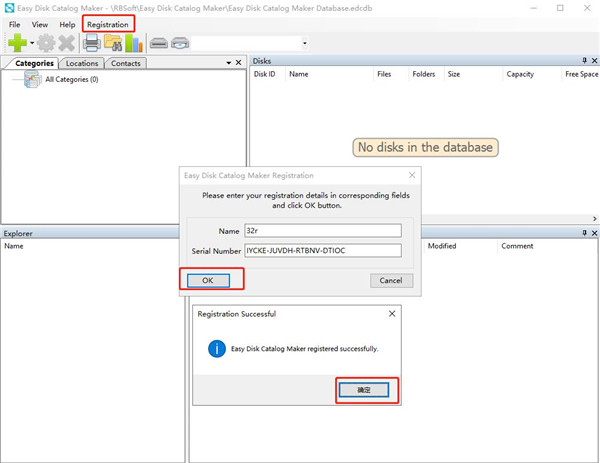This screenshot has width=600, height=463.
Task: Sort Explorer by the Name column header
Action: [14, 246]
